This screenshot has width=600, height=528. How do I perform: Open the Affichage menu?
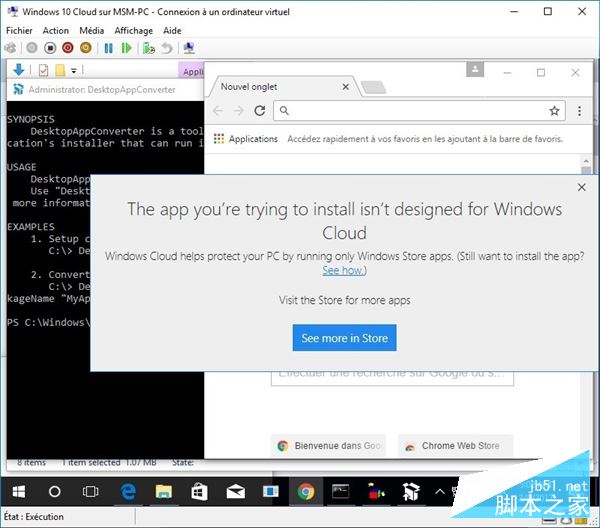coord(133,31)
